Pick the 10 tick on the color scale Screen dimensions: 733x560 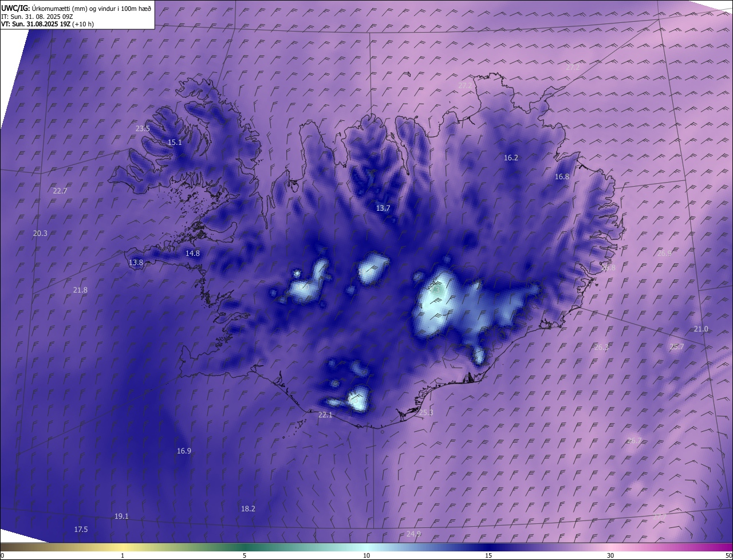coord(366,556)
